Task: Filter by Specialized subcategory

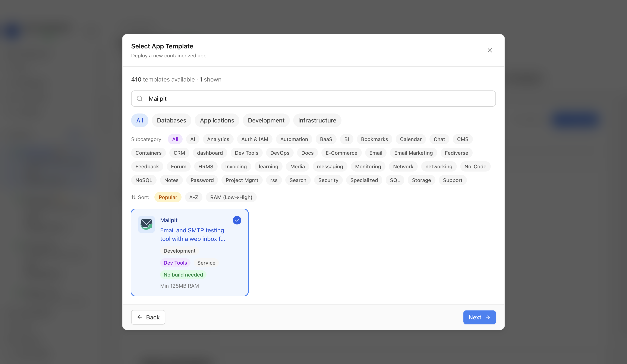Action: [x=364, y=180]
